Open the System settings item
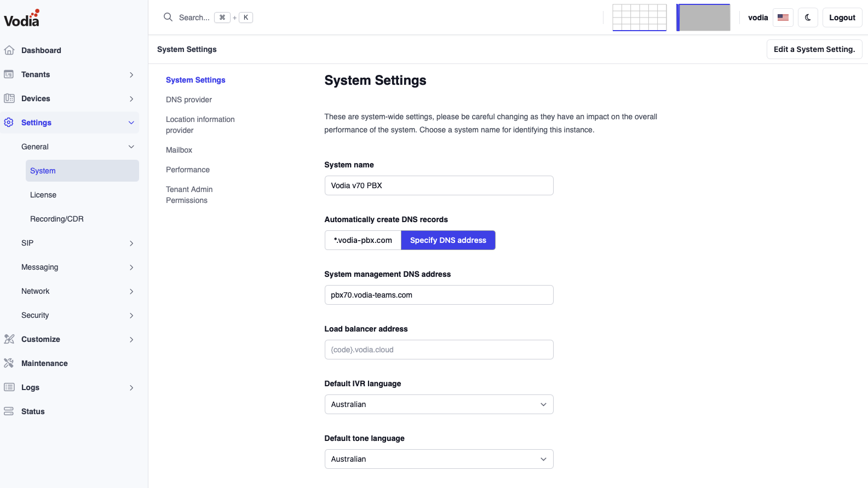The image size is (868, 488). 82,171
